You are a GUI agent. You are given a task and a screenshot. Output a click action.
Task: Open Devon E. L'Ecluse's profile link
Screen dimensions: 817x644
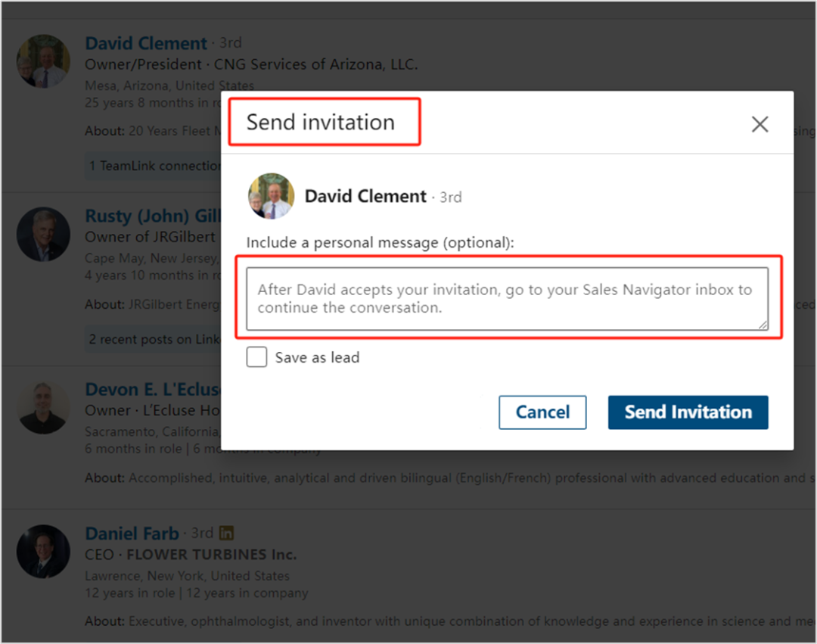tap(151, 390)
